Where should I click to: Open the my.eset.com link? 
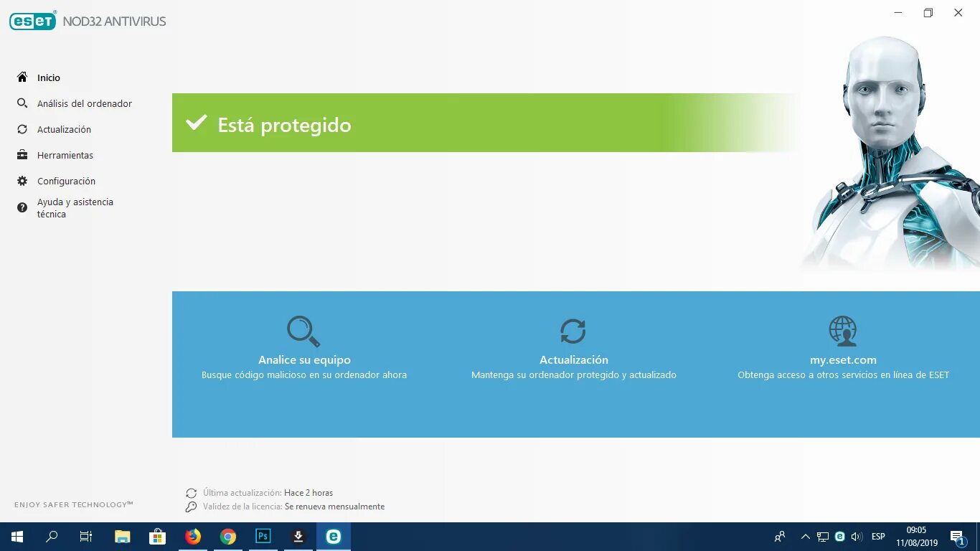[843, 360]
